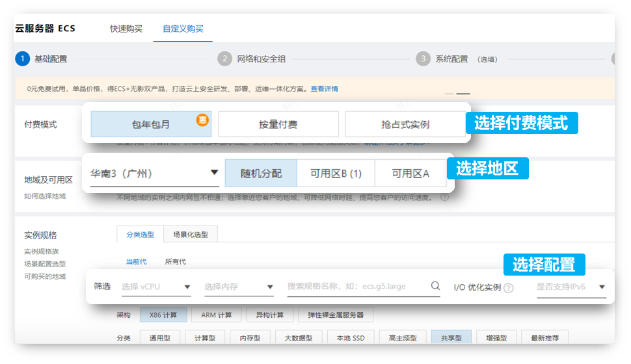Click the 云服务器 ECS title
Image resolution: width=631 pixels, height=364 pixels.
point(45,29)
